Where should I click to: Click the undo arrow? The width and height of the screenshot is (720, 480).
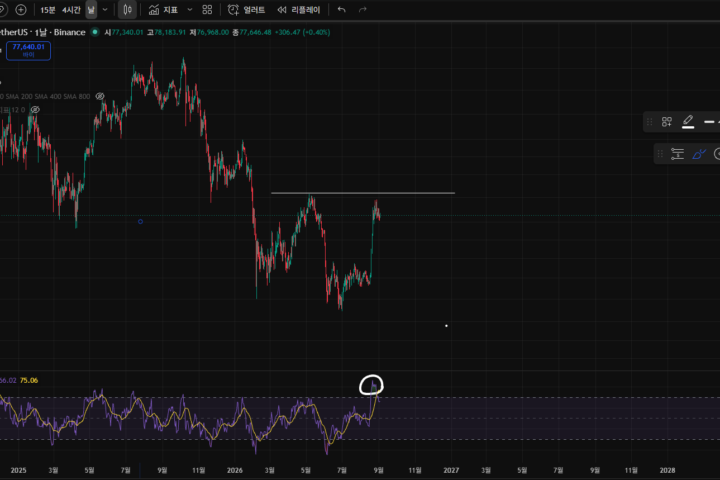pos(341,10)
